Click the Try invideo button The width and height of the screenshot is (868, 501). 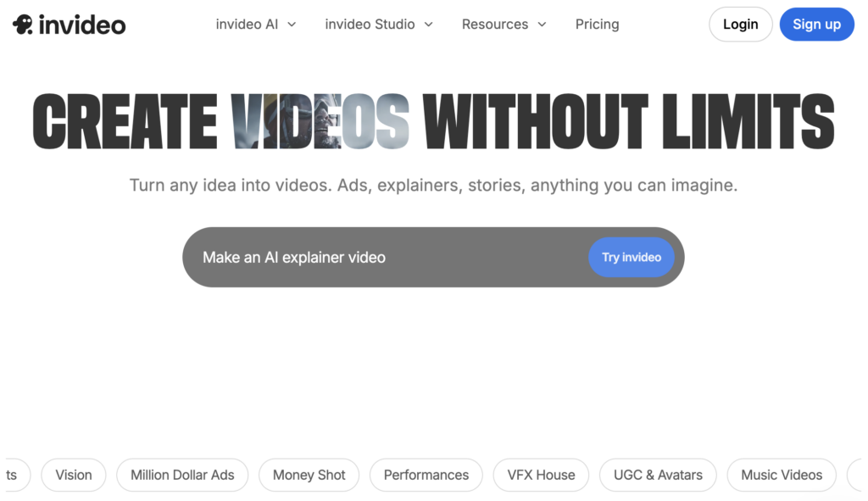(x=631, y=257)
